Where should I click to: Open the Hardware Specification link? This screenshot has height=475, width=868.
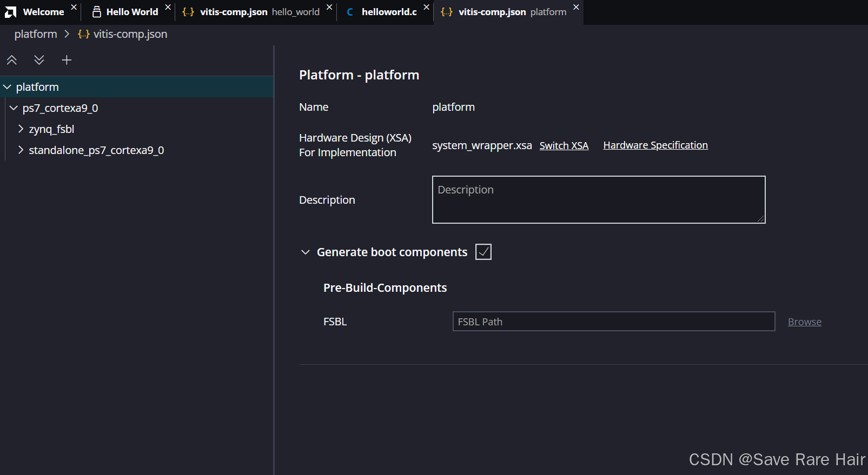point(655,145)
